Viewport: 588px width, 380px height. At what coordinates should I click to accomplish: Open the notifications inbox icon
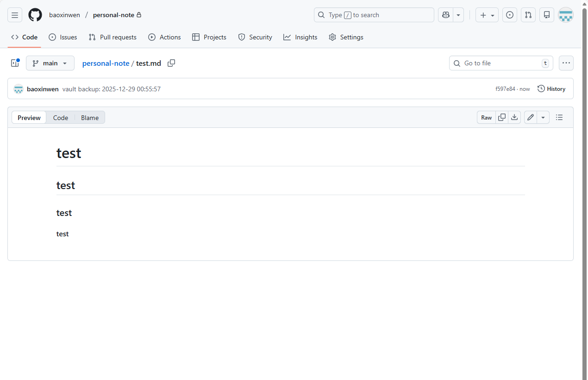tap(547, 15)
